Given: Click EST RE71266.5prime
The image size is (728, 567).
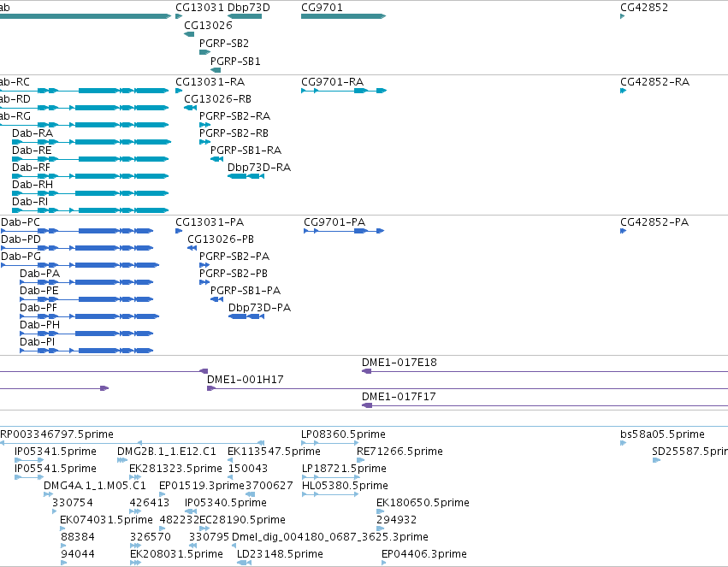Looking at the screenshot, I should (x=400, y=452).
